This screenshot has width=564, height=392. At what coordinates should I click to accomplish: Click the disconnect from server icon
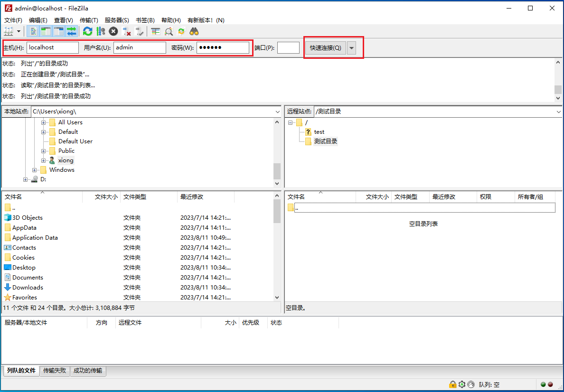coord(127,31)
